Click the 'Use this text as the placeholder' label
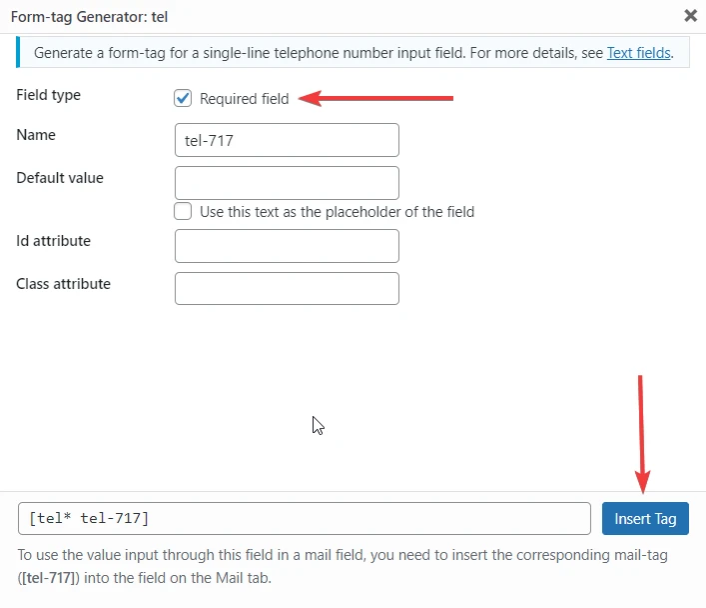The height and width of the screenshot is (608, 706). 337,212
